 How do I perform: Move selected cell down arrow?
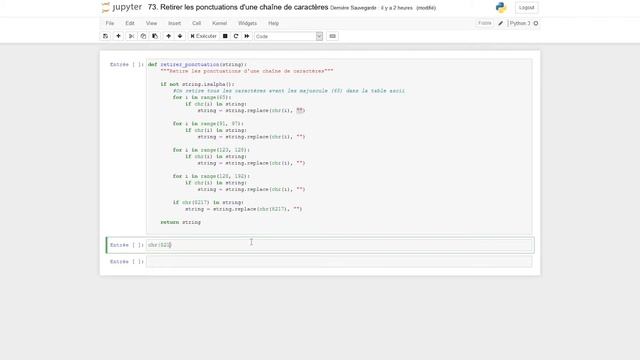point(180,36)
